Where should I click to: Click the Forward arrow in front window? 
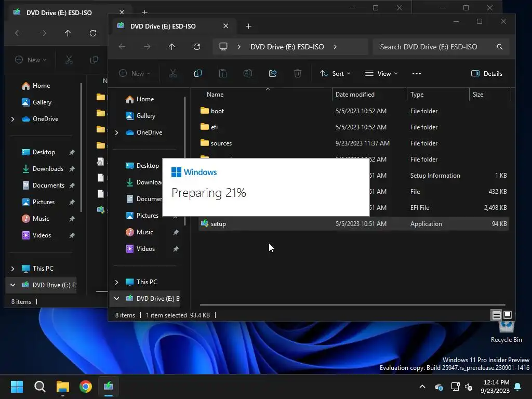coord(147,47)
